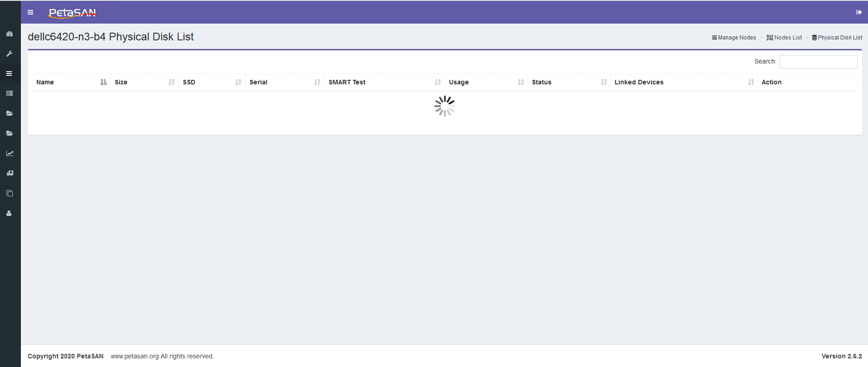Click the wrench configuration icon

[x=10, y=54]
